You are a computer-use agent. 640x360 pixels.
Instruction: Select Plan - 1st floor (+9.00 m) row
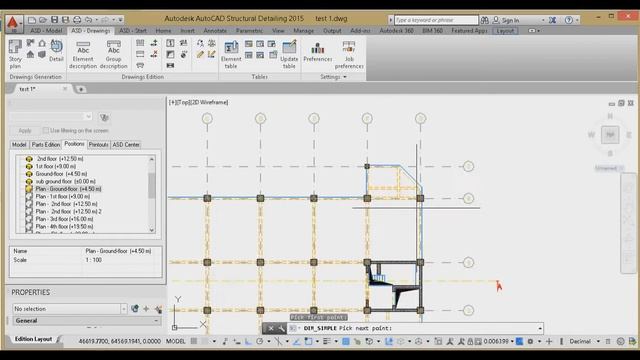pos(63,196)
